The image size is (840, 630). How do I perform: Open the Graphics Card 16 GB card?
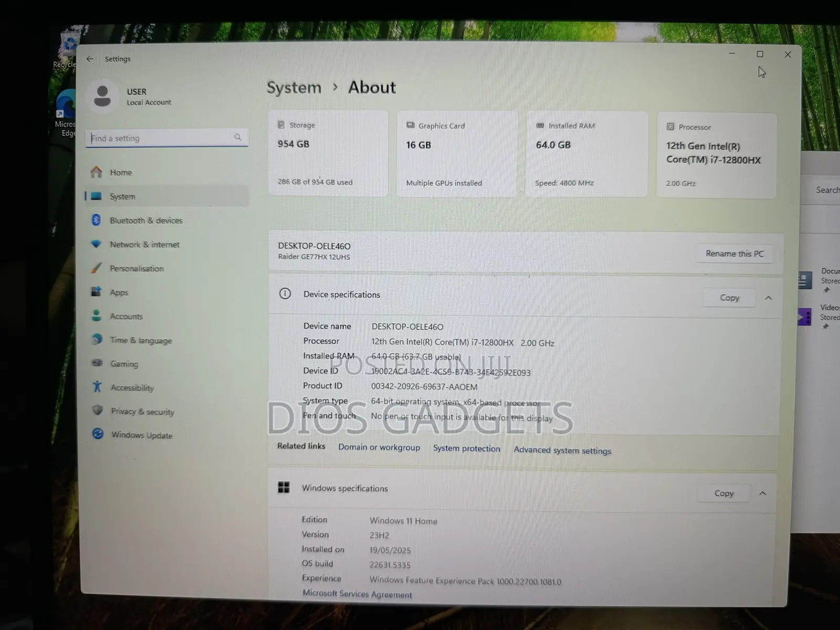tap(457, 154)
